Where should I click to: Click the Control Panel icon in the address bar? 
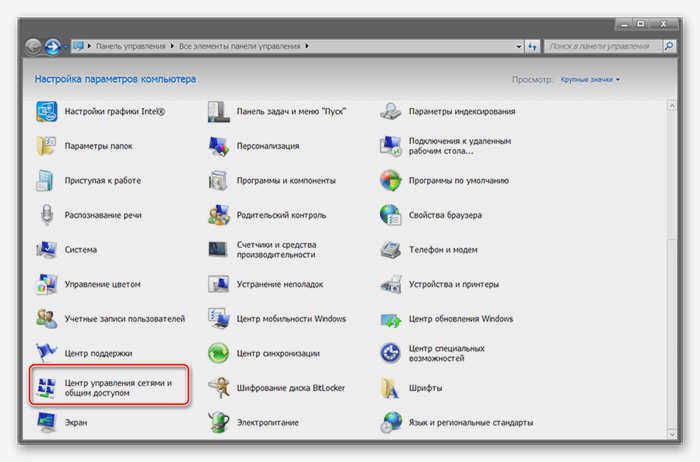tap(79, 46)
